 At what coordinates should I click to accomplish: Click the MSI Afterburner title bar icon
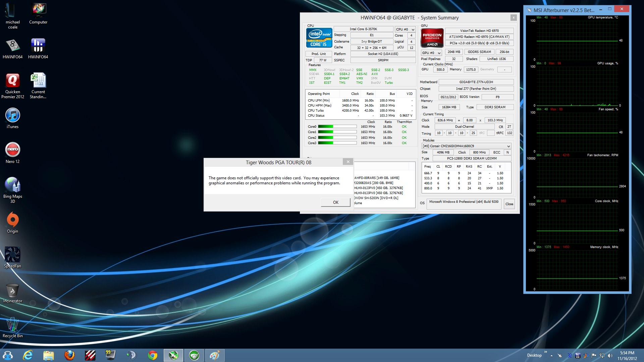pyautogui.click(x=529, y=10)
